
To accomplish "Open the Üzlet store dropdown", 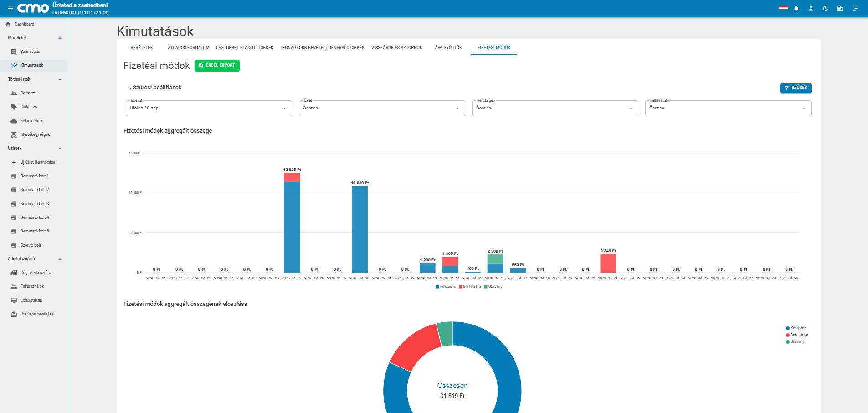I will (382, 108).
